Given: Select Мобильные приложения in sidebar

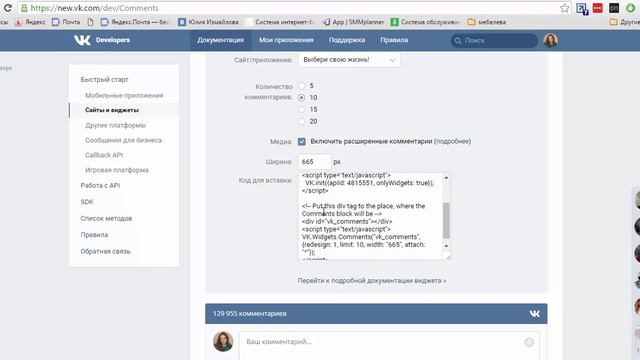Looking at the screenshot, I should pos(124,95).
